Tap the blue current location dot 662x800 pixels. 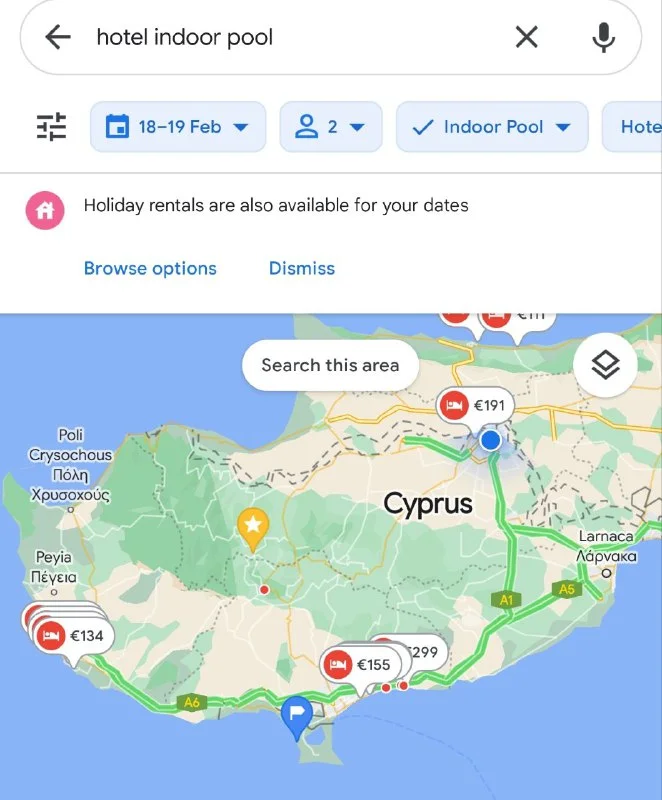point(491,439)
